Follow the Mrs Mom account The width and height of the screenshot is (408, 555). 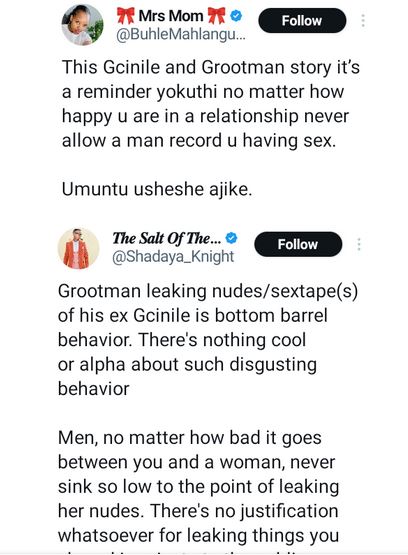[x=302, y=21]
